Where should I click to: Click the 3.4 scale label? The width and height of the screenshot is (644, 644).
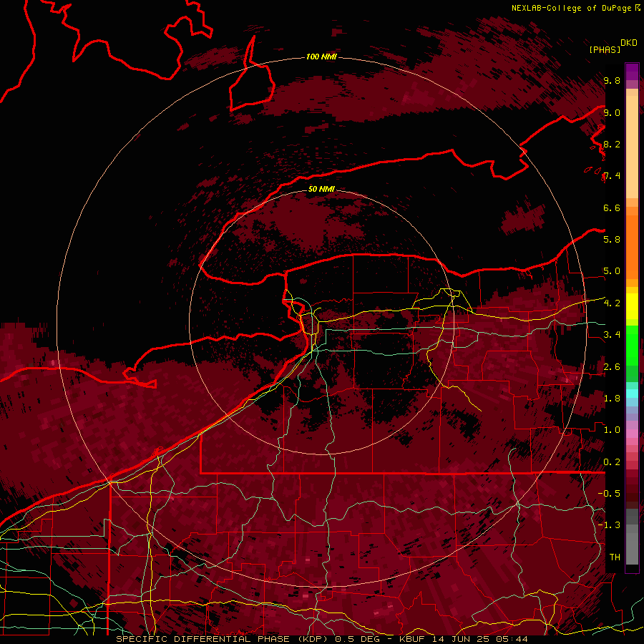coord(612,335)
